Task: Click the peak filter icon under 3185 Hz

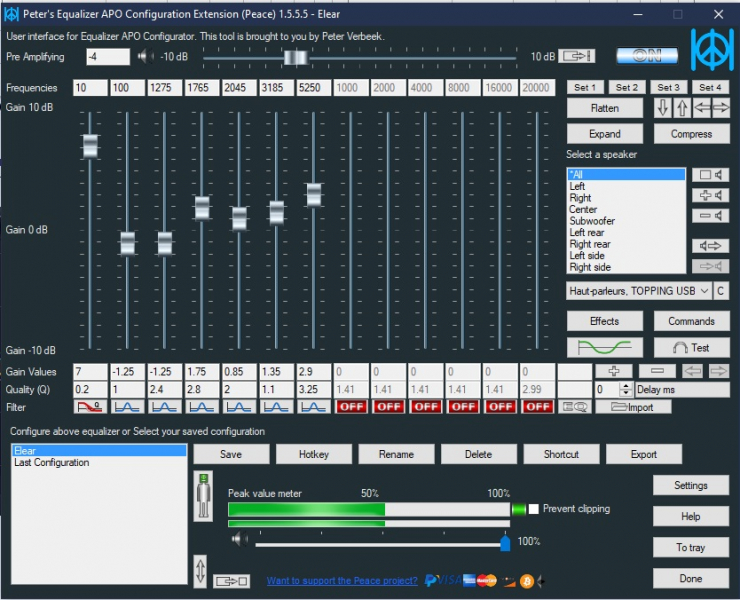Action: coord(276,407)
